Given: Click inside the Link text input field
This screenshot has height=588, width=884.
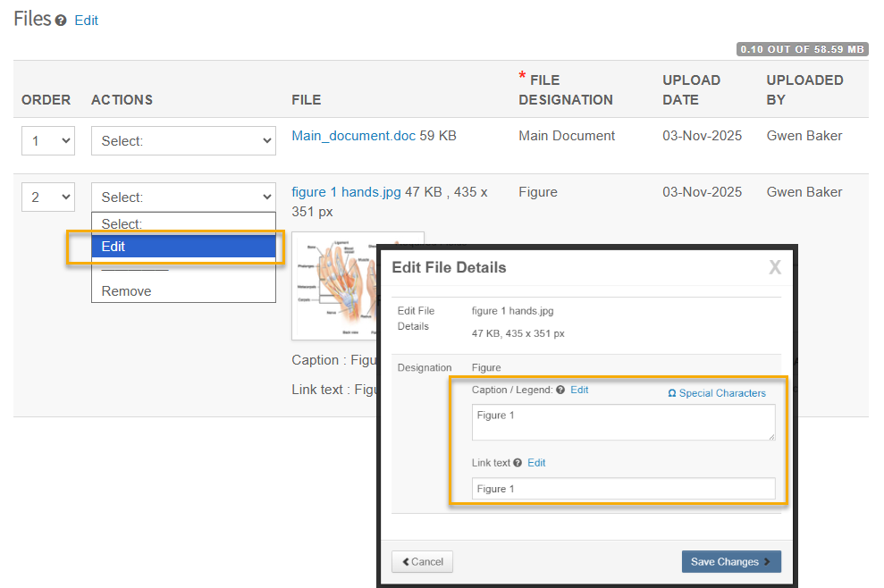Looking at the screenshot, I should (624, 489).
